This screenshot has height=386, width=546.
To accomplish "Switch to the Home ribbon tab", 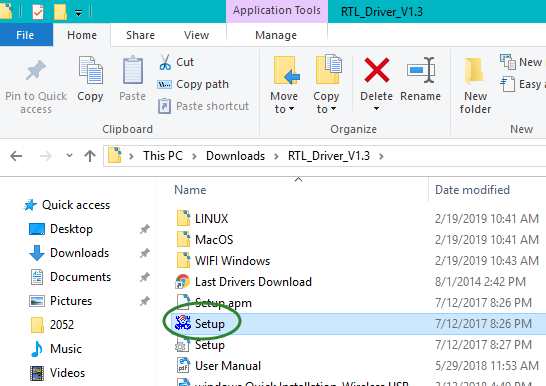I will tap(82, 35).
